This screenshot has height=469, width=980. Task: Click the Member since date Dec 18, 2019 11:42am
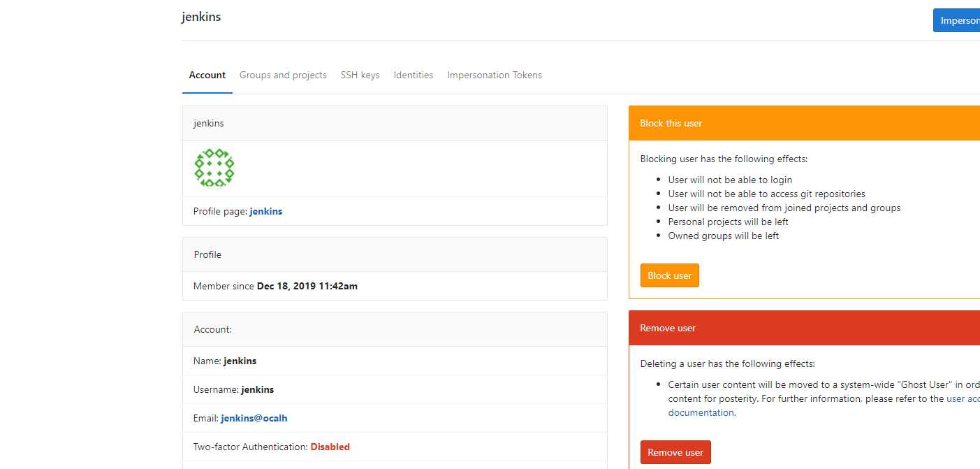(307, 286)
